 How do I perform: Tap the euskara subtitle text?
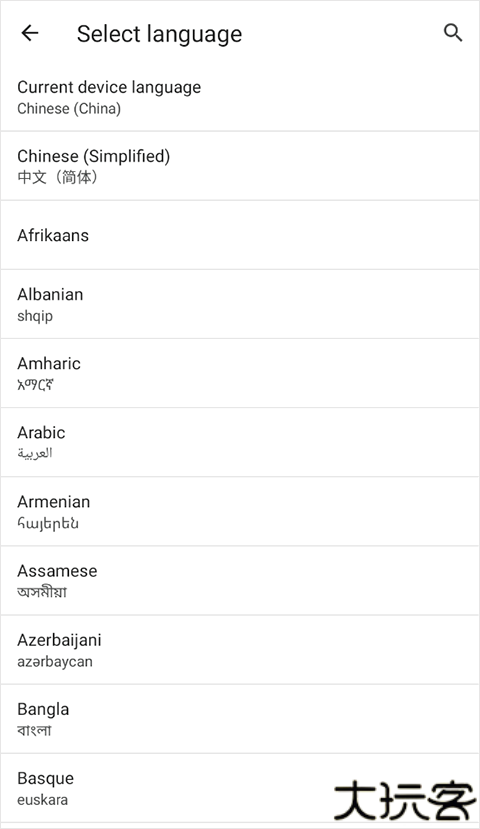tap(42, 799)
